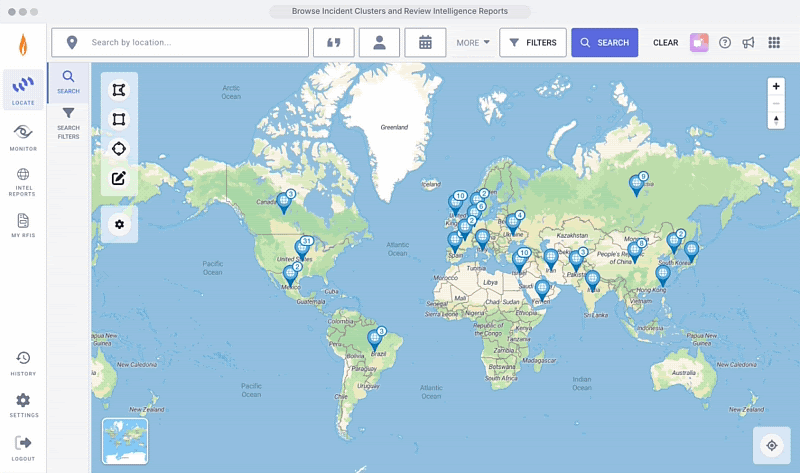Open the apps grid menu
The width and height of the screenshot is (800, 473).
tap(774, 43)
